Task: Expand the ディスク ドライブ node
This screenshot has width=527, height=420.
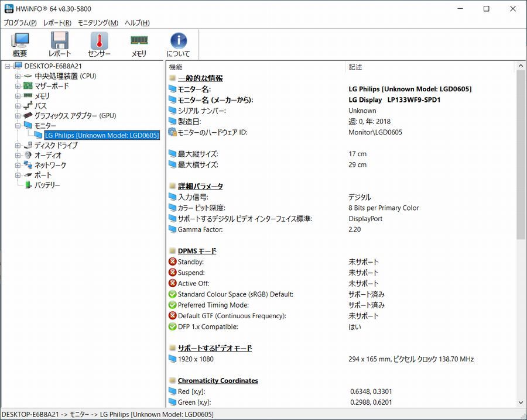Action: tap(18, 146)
